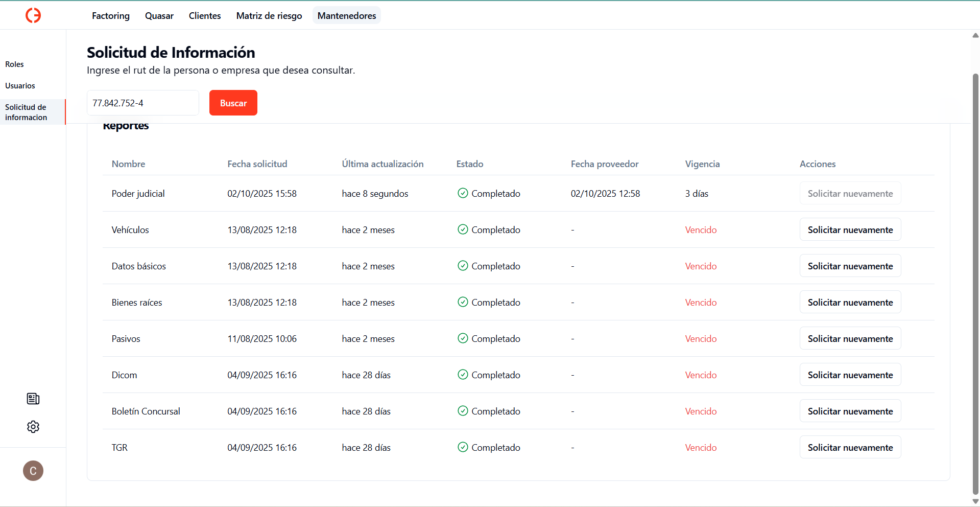Select Solicitud de informacion sidebar item
980x507 pixels.
[x=26, y=112]
